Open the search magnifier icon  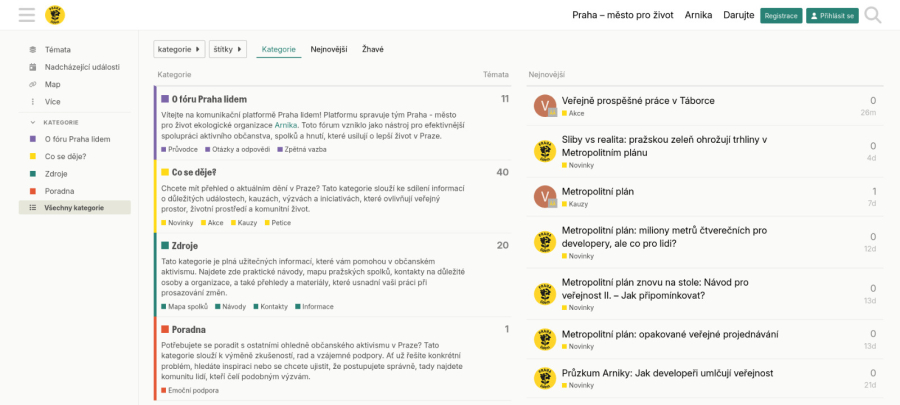873,15
